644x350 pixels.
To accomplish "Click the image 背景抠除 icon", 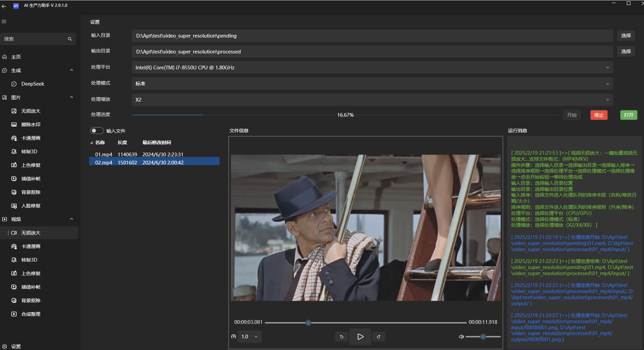I will coord(14,192).
